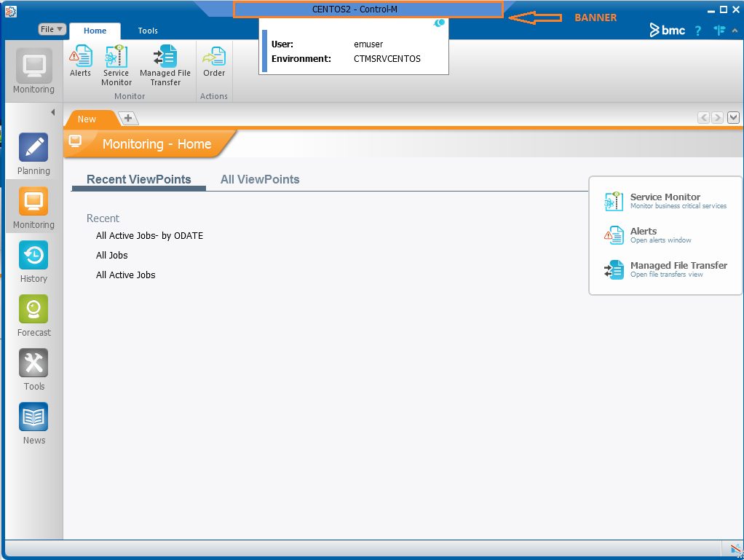Minimize the Control-M window
Viewport: 744px width, 560px height.
(x=711, y=10)
